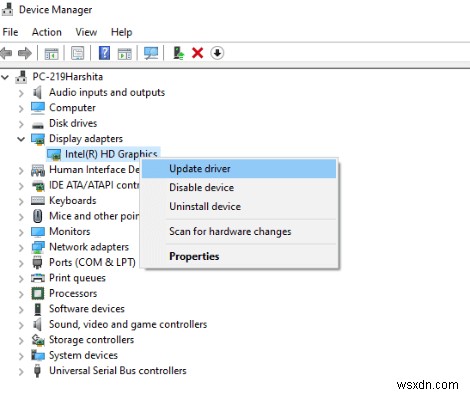This screenshot has width=470, height=395.
Task: Click the Storage controllers icon
Action: tap(38, 340)
